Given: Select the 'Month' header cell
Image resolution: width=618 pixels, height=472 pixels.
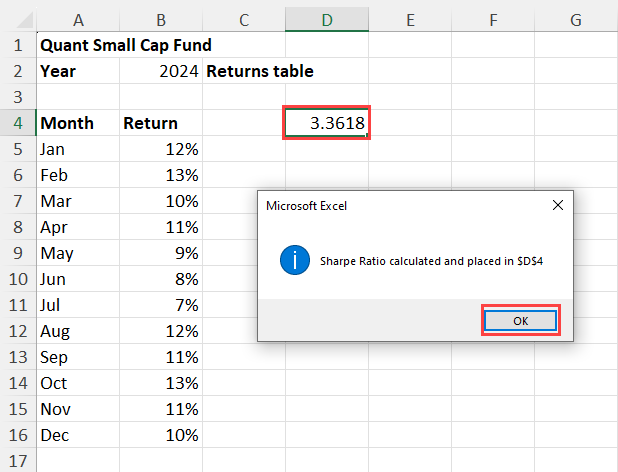Looking at the screenshot, I should click(78, 123).
